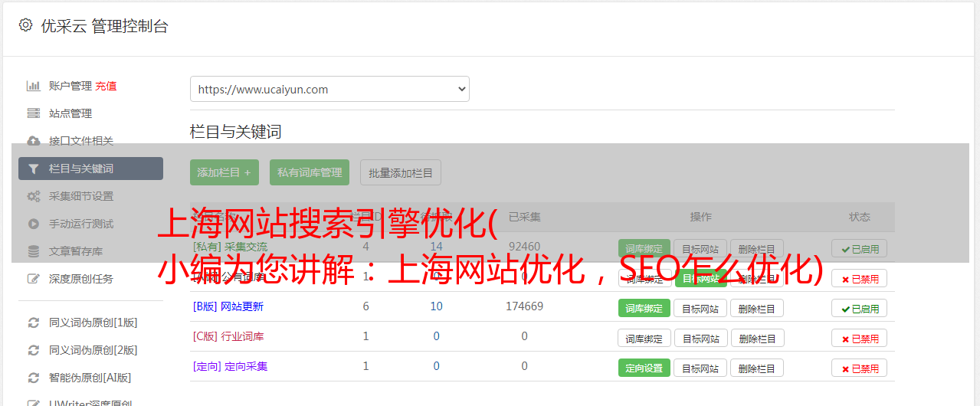Toggle 已禁用 status for 行业词库 row

point(859,338)
